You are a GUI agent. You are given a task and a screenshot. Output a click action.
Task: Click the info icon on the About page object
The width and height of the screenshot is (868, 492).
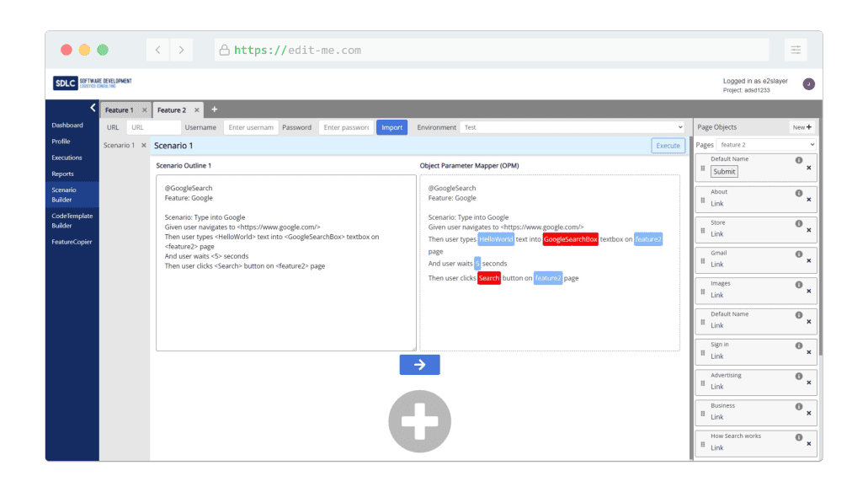click(x=799, y=195)
